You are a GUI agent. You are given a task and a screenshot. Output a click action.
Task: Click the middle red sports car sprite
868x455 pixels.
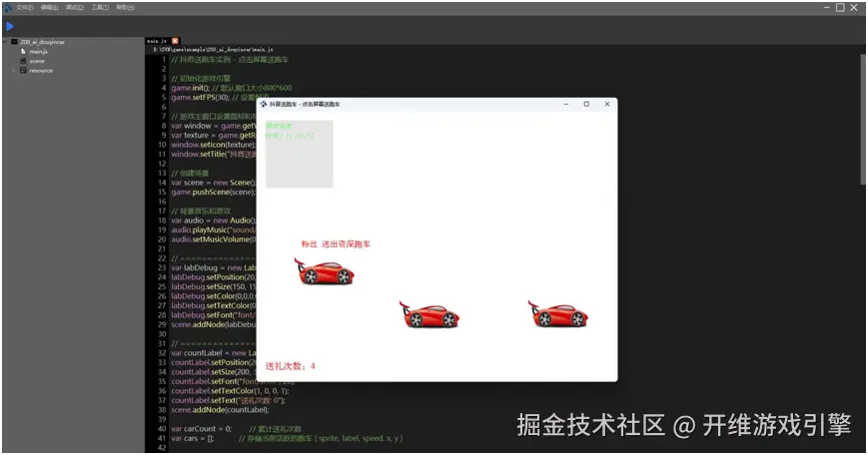[x=430, y=314]
